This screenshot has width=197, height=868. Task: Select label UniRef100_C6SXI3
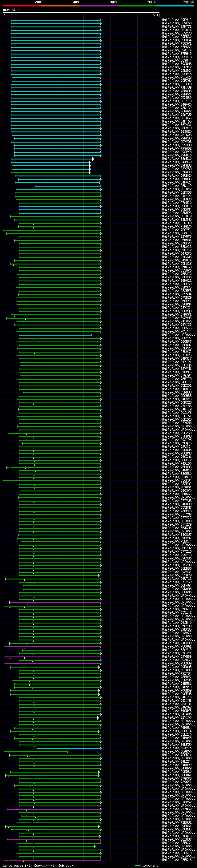pyautogui.click(x=177, y=57)
